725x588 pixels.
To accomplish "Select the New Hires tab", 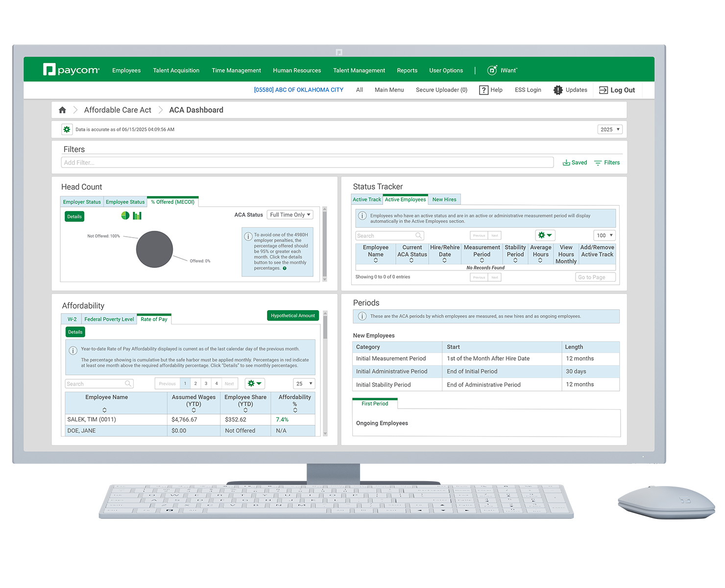I will (444, 199).
